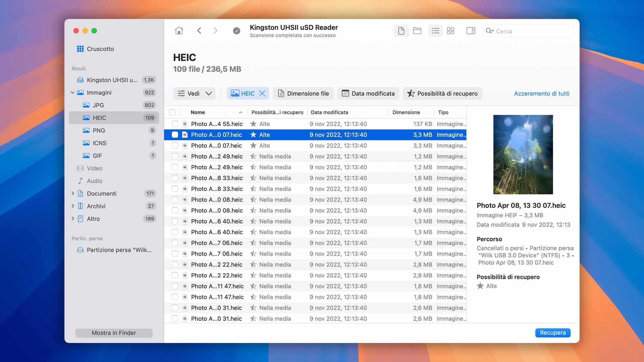Click star icon on Photo A...11 47.heic first row
Viewport: 644px width, 362px height.
pyautogui.click(x=253, y=286)
